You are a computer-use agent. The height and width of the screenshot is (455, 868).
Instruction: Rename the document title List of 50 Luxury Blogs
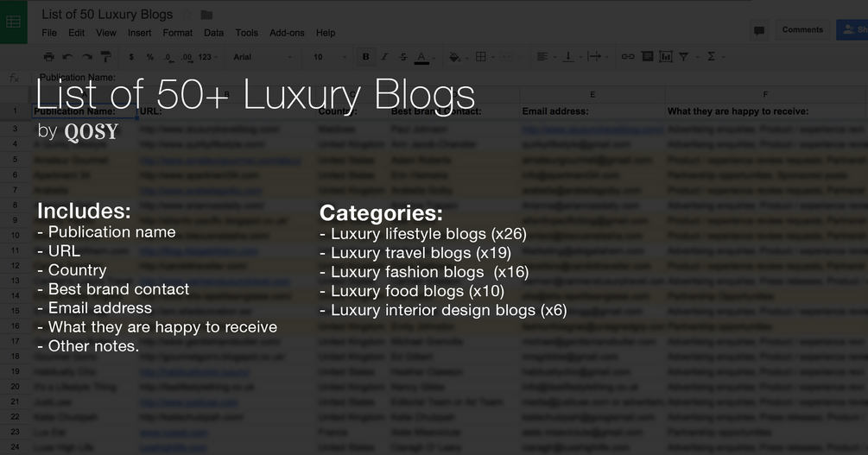[x=107, y=15]
